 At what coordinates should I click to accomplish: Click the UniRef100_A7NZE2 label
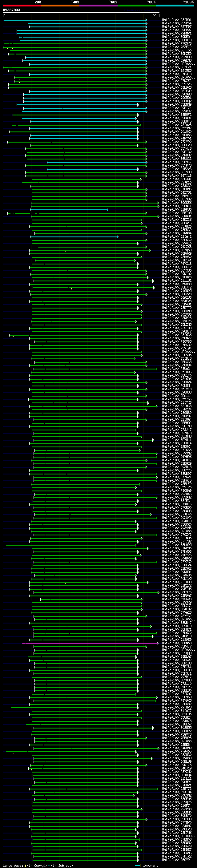[176, 81]
